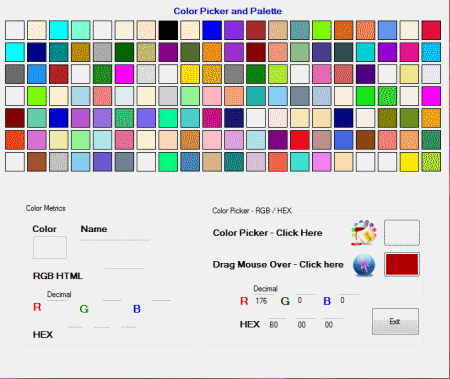Click the G decimal field showing 0 in Color Picker
Viewport: 450px width, 379px height.
(306, 300)
